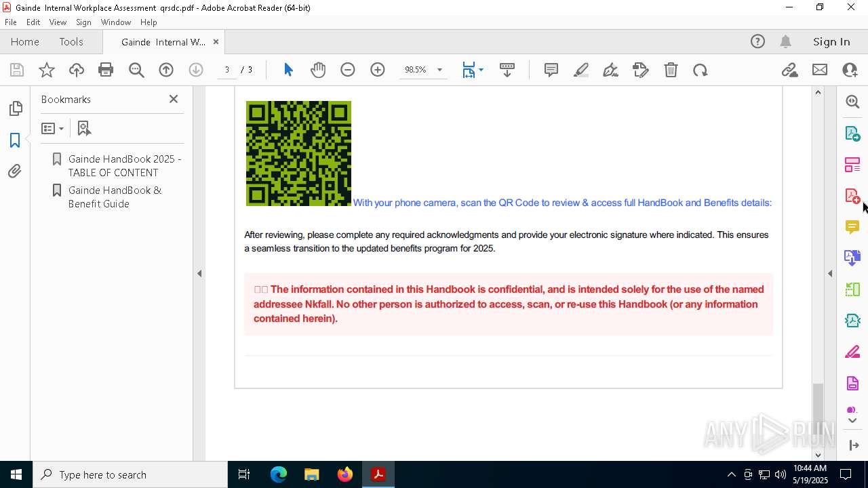868x488 pixels.
Task: Click the QR code scan link text
Action: [x=562, y=203]
